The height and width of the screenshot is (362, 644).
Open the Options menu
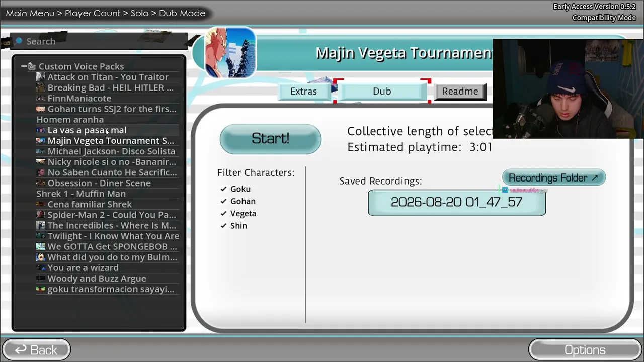[x=585, y=350]
